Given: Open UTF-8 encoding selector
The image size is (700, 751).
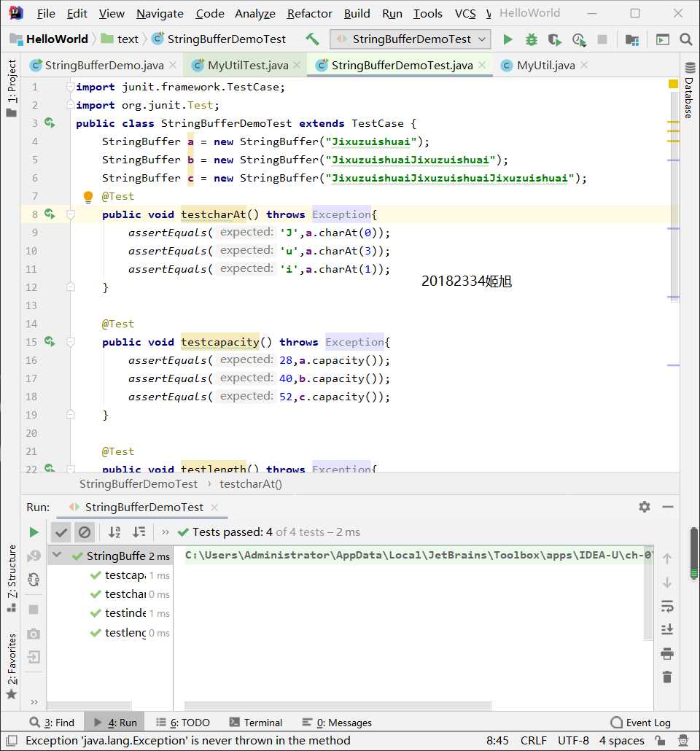Looking at the screenshot, I should pos(573,741).
